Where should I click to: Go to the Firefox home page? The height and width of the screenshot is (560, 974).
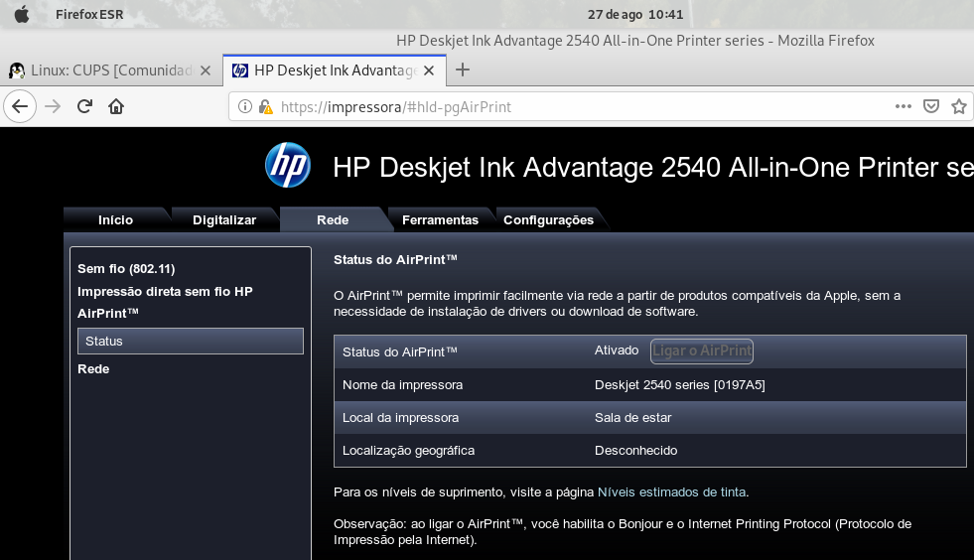[116, 107]
